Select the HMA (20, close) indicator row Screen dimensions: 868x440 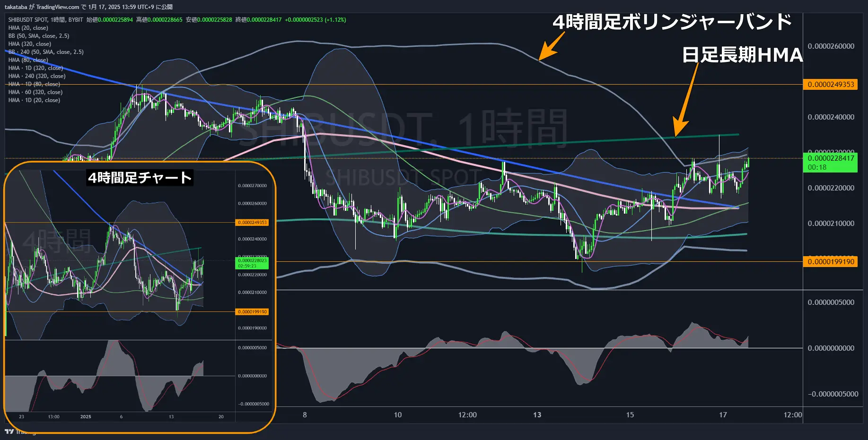coord(28,28)
